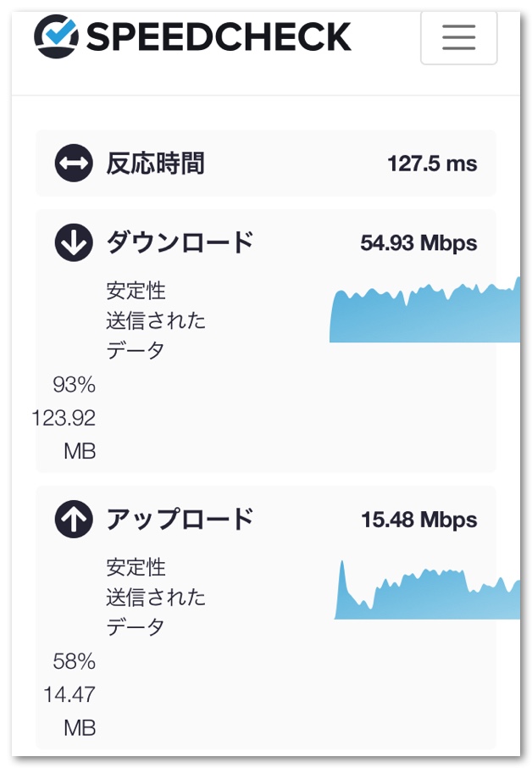Click the response time double-arrow icon
Image resolution: width=532 pixels, height=768 pixels.
coord(74,164)
